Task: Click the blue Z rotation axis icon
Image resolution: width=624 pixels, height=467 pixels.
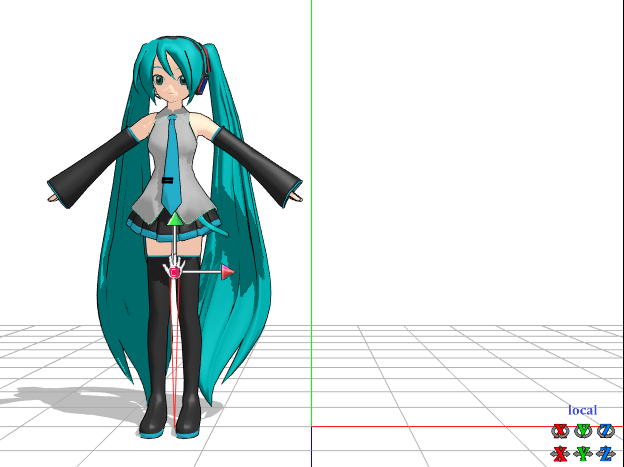Action: click(606, 431)
